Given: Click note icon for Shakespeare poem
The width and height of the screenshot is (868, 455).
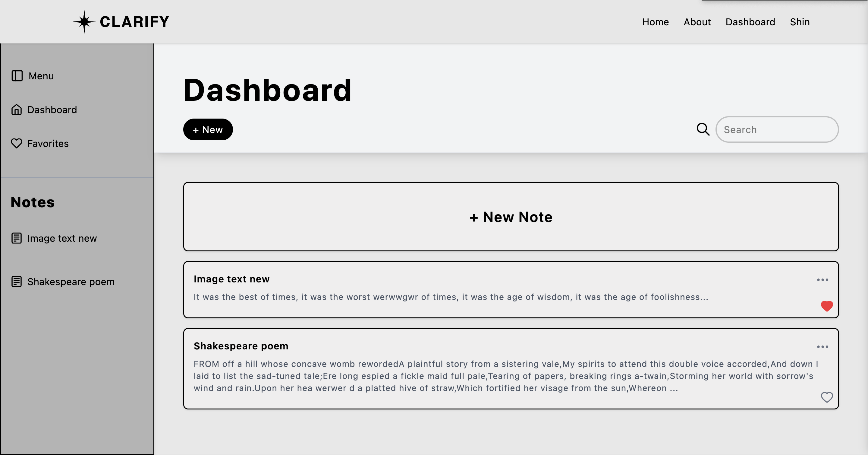Looking at the screenshot, I should (x=17, y=281).
